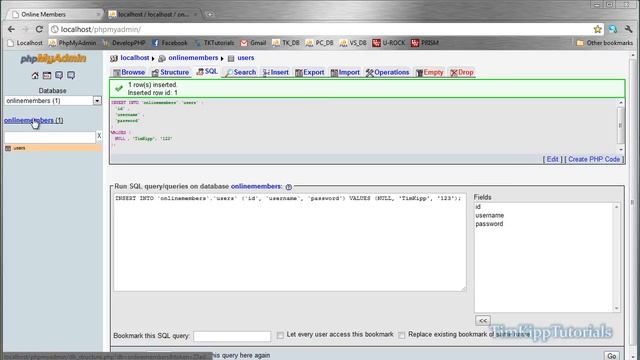Viewport: 640px width, 360px height.
Task: Open the Facebook bookmark
Action: tap(170, 43)
